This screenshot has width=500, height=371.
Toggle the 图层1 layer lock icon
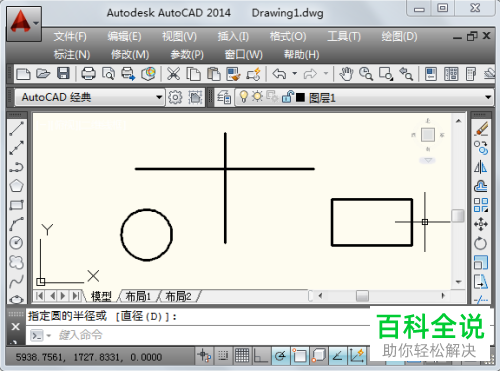coord(288,97)
